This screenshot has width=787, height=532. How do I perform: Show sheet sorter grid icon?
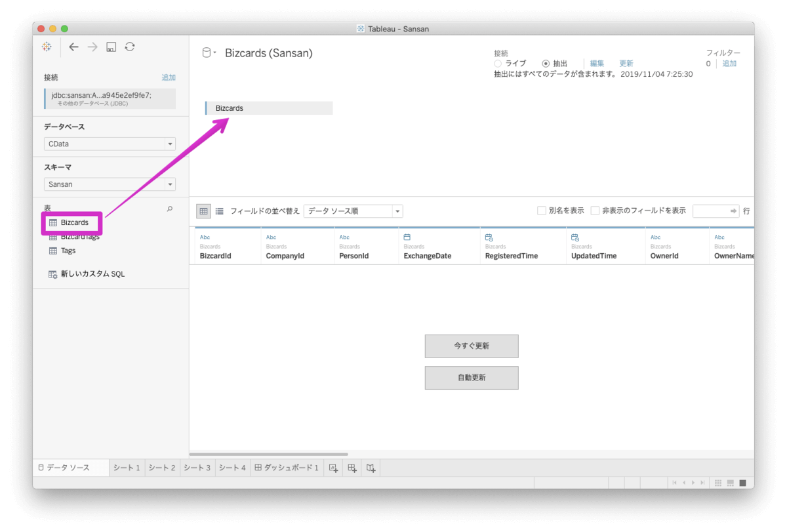pos(719,483)
